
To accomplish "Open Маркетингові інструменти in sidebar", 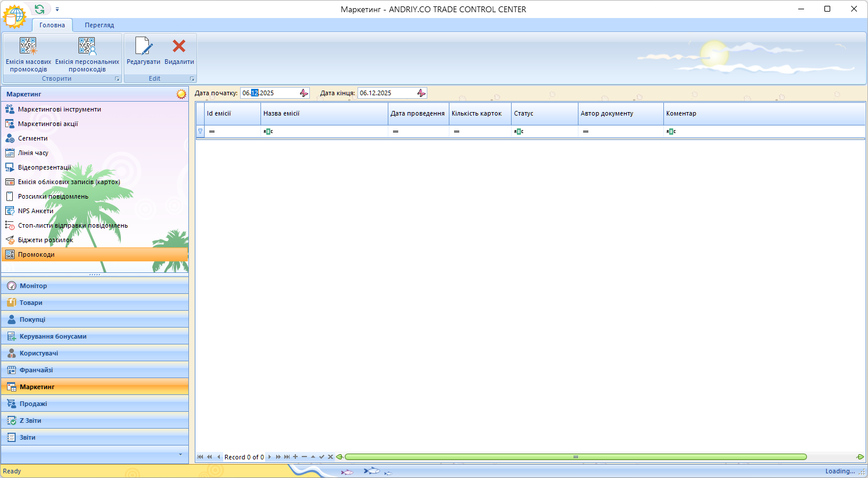I will tap(59, 109).
